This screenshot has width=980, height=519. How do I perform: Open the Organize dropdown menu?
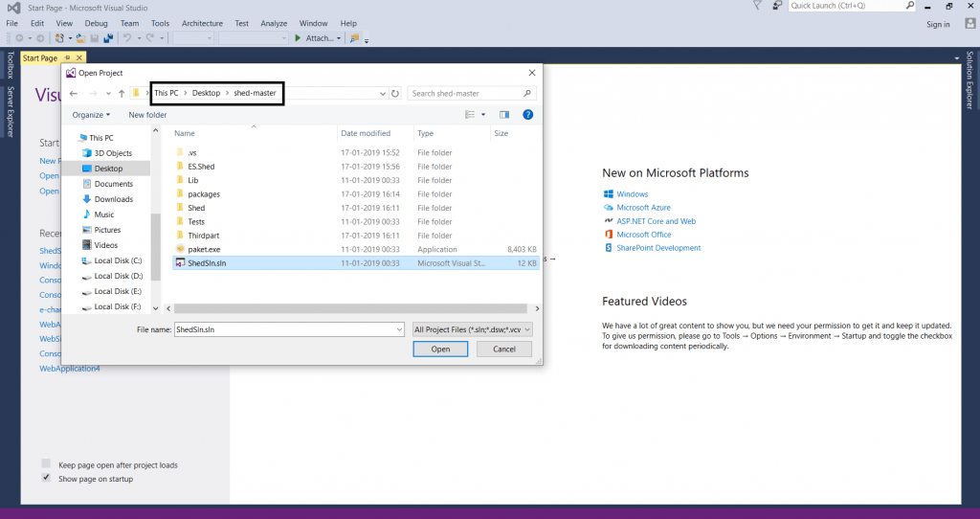click(91, 115)
